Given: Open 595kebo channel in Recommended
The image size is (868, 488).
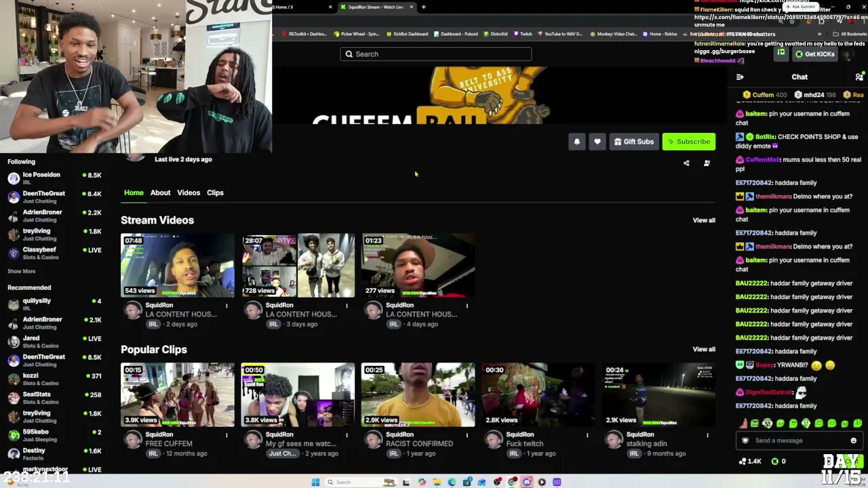Looking at the screenshot, I should (x=54, y=435).
